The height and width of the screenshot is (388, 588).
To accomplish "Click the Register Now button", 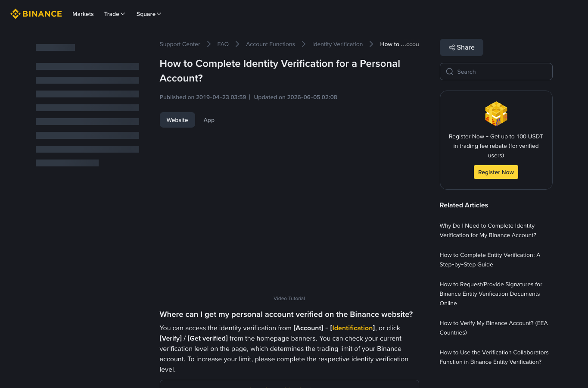I will pos(496,172).
